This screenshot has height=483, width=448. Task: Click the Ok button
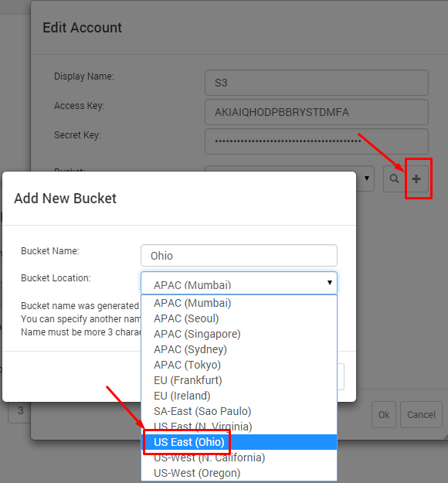(384, 415)
